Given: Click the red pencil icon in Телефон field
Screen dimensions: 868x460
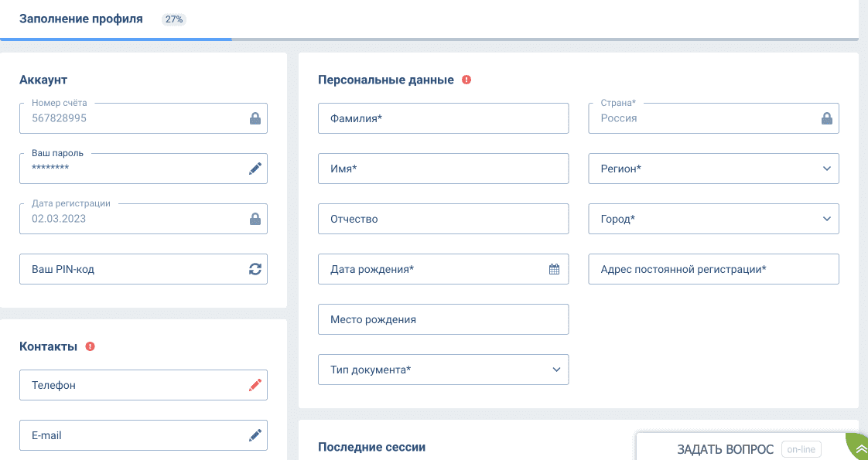Looking at the screenshot, I should tap(255, 385).
